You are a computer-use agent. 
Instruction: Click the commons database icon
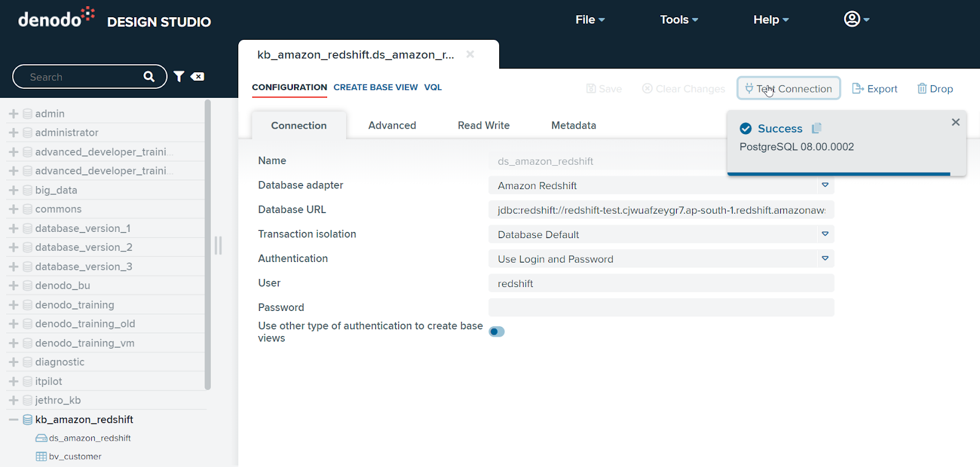coord(28,209)
